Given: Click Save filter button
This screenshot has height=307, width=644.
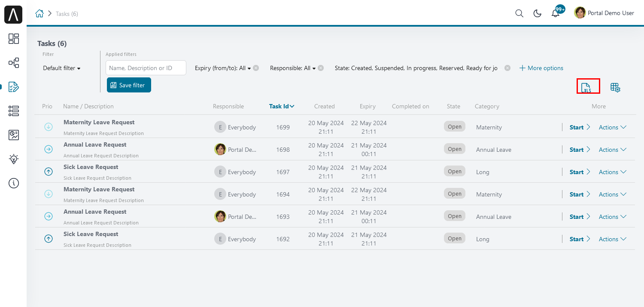Looking at the screenshot, I should (129, 85).
